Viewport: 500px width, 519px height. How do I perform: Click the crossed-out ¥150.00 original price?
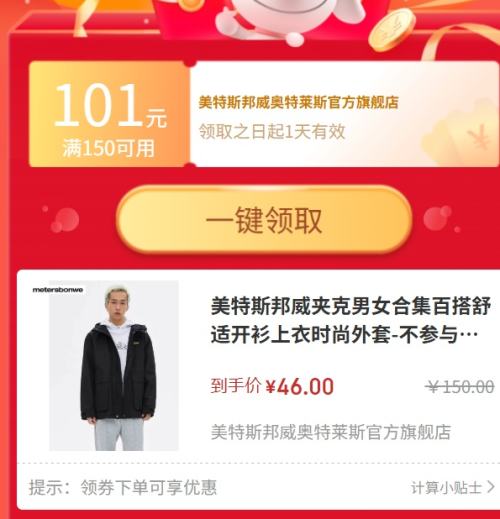click(x=460, y=387)
